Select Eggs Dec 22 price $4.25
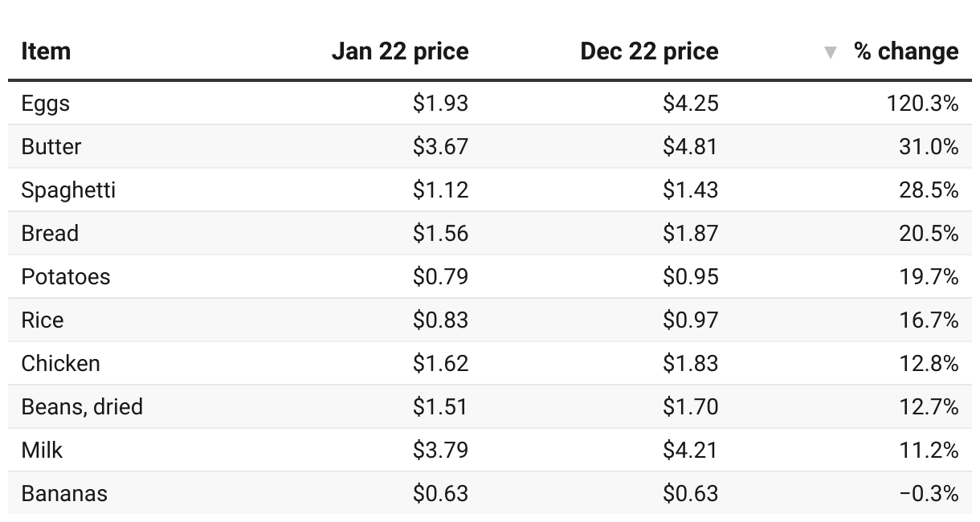The height and width of the screenshot is (522, 980). 691,104
